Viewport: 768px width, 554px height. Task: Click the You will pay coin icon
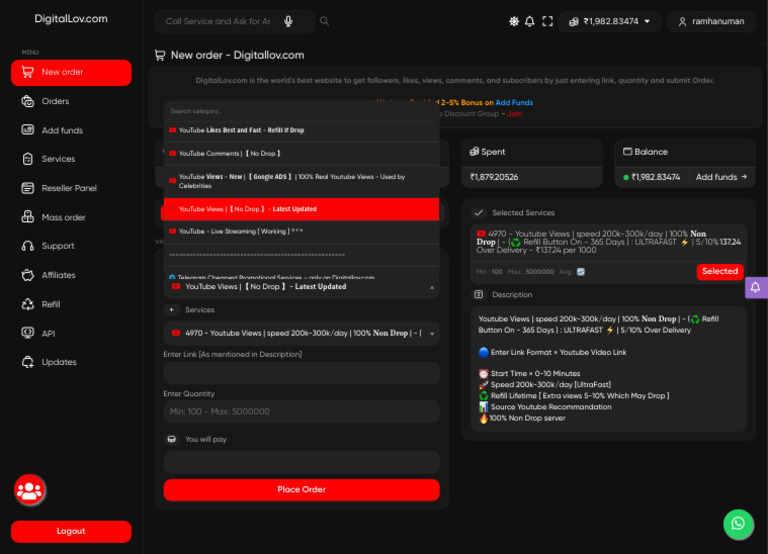[171, 439]
